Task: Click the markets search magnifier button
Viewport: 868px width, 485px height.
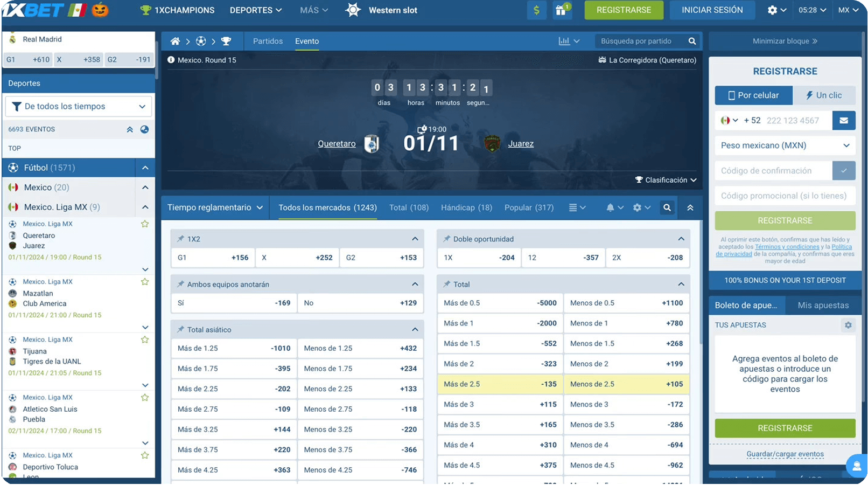Action: 667,207
